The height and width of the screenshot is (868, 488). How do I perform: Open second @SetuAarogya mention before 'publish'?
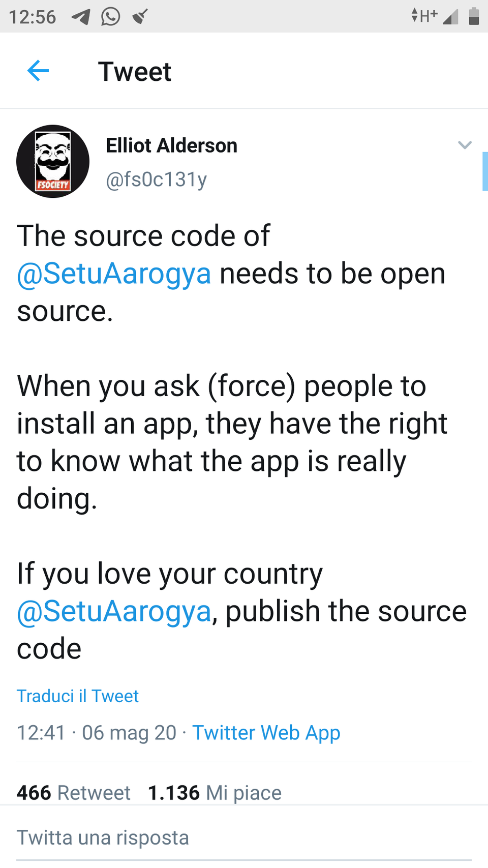coord(114,611)
